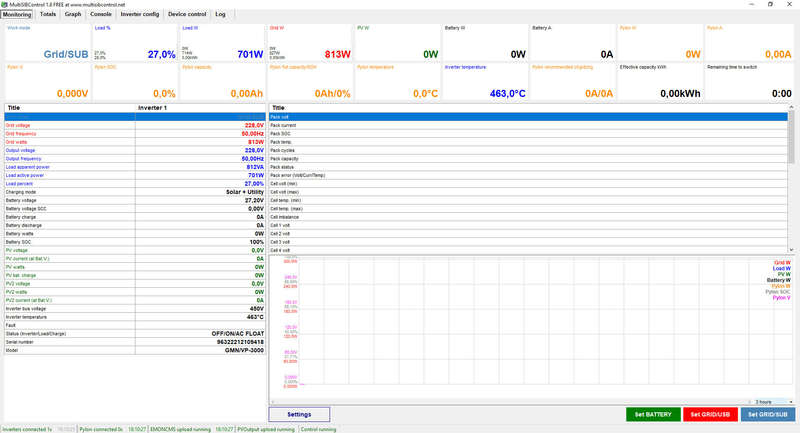
Task: Click the pack list scrollbar down arrow
Action: [791, 250]
